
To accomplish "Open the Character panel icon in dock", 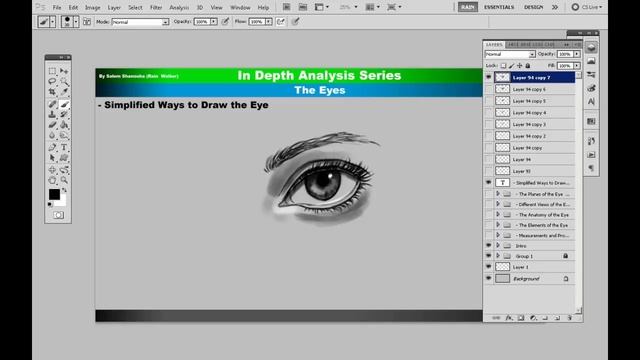I will point(591,102).
